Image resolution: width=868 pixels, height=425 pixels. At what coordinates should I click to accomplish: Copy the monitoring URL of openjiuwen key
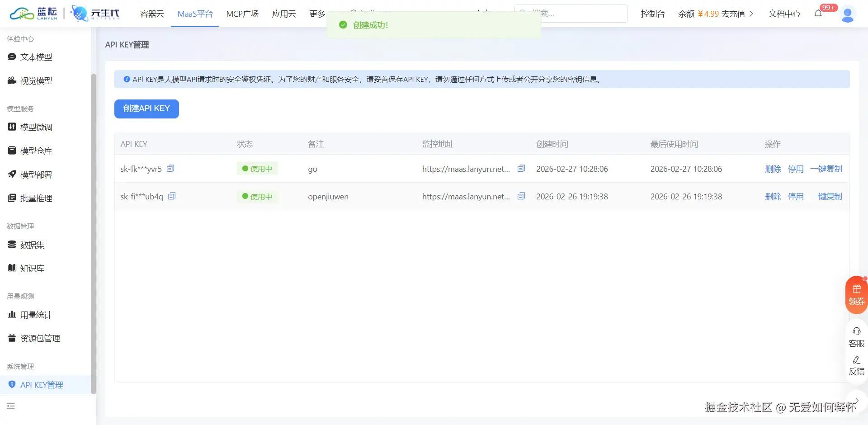click(x=521, y=196)
